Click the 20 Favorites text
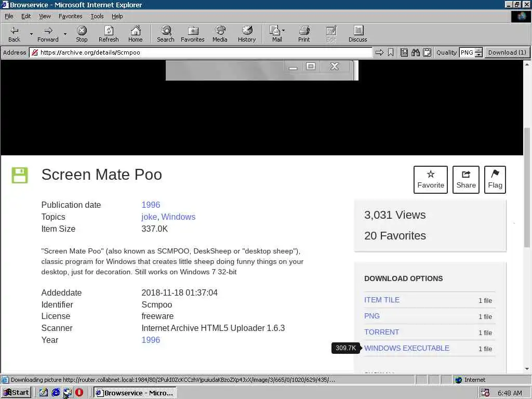The width and height of the screenshot is (532, 399). pos(395,235)
